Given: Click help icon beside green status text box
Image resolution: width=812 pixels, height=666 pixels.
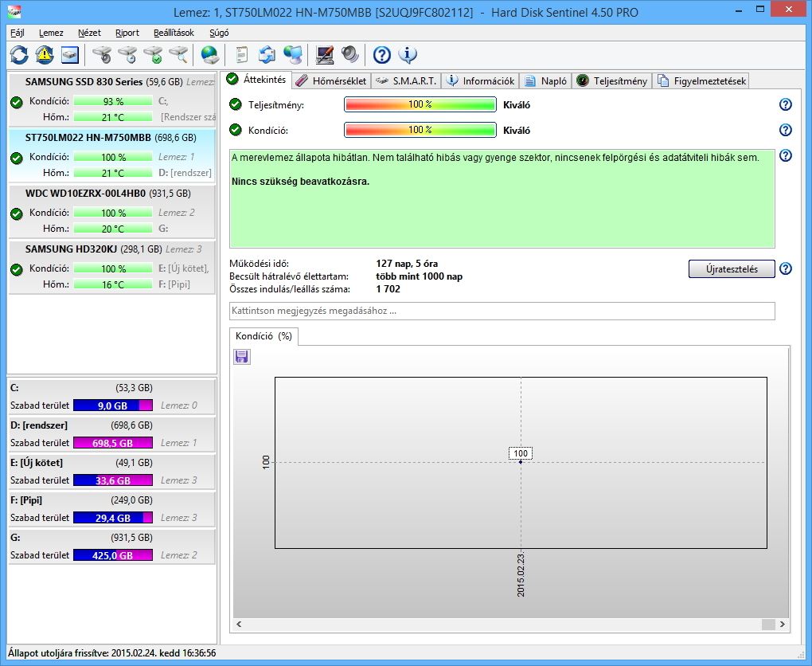Looking at the screenshot, I should tap(786, 155).
